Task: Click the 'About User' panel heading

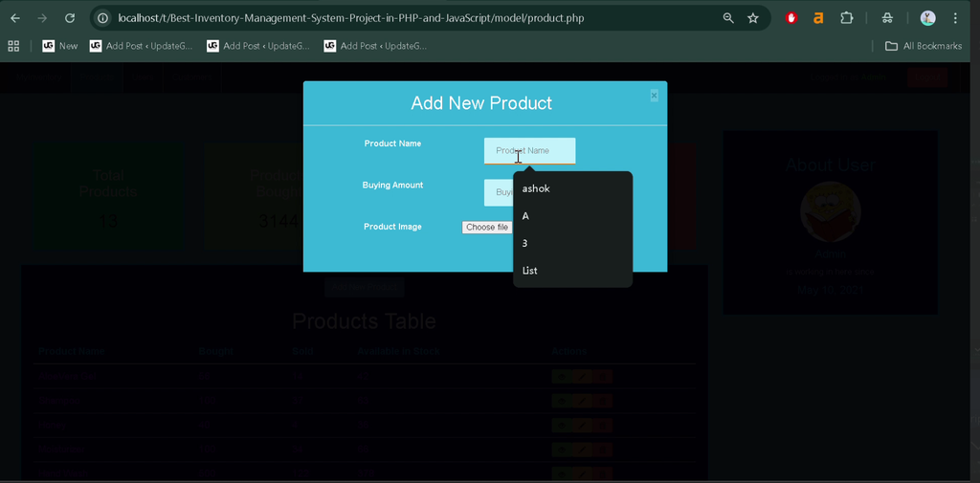Action: click(x=830, y=165)
